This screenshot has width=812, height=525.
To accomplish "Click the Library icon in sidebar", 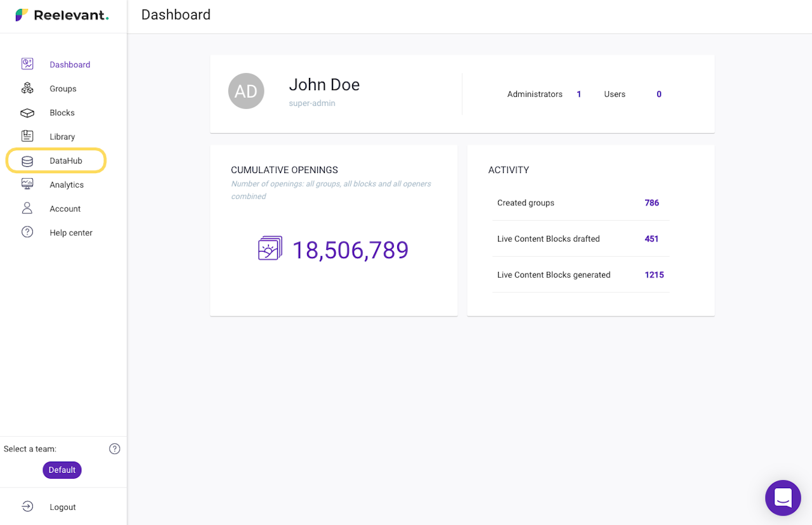I will click(27, 136).
